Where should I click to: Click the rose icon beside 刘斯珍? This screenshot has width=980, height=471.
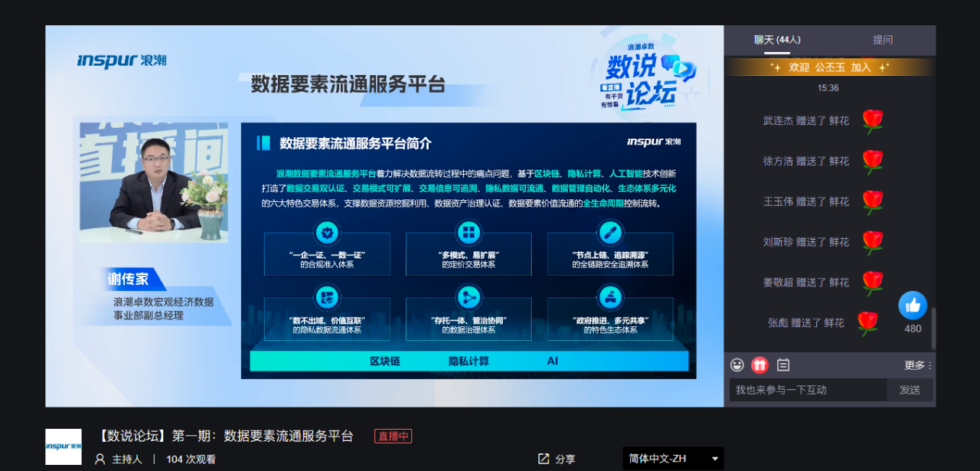(x=872, y=242)
